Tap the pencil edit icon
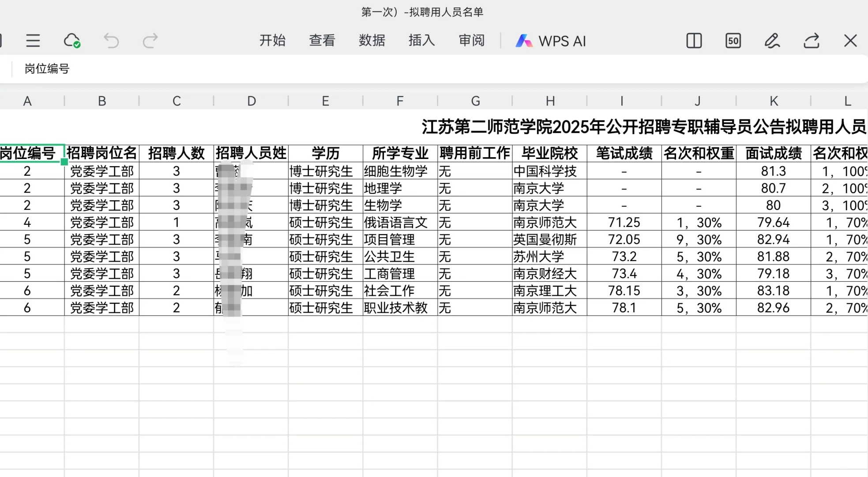868x477 pixels. coord(772,41)
